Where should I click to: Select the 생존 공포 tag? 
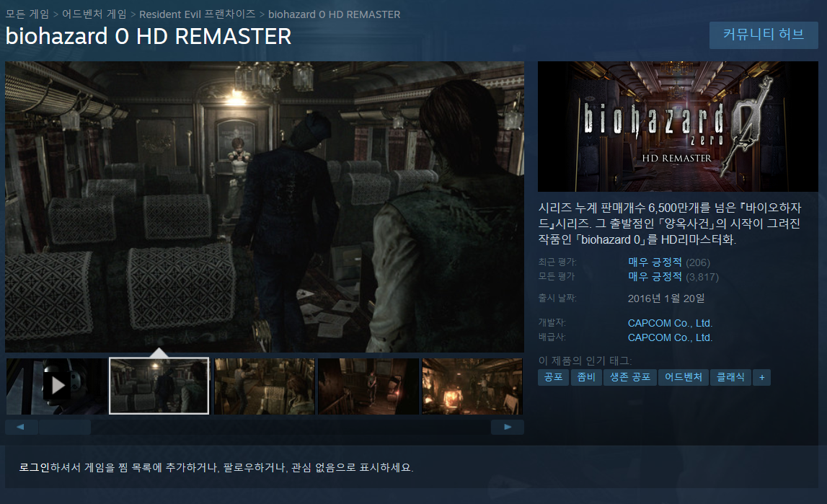(629, 378)
